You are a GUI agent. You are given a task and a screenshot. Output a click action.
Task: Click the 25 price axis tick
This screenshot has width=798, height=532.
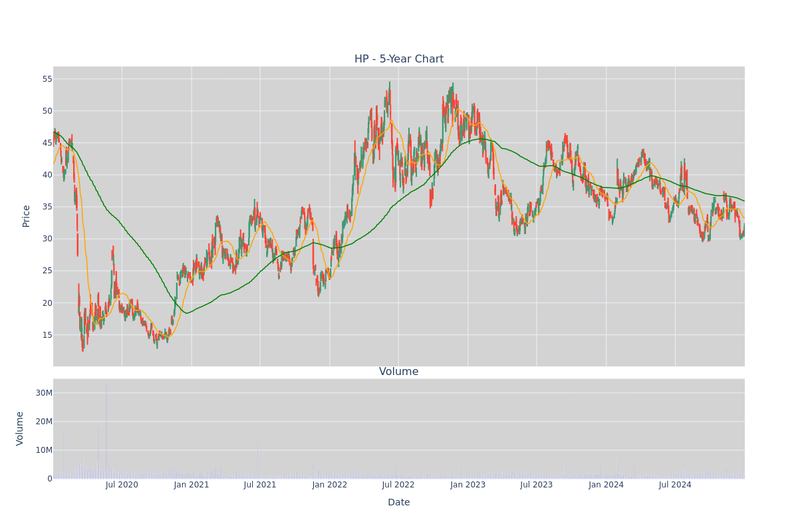(x=47, y=271)
